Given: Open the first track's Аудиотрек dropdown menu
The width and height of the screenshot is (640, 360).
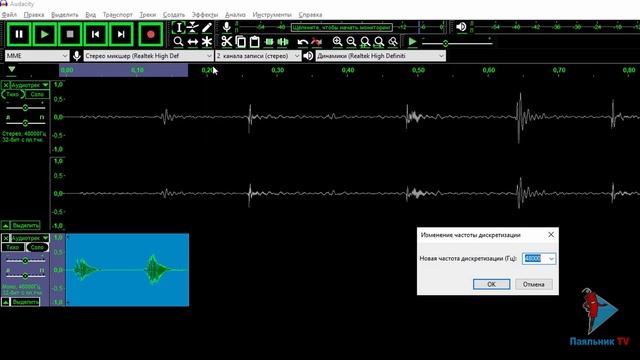Looking at the screenshot, I should point(30,85).
